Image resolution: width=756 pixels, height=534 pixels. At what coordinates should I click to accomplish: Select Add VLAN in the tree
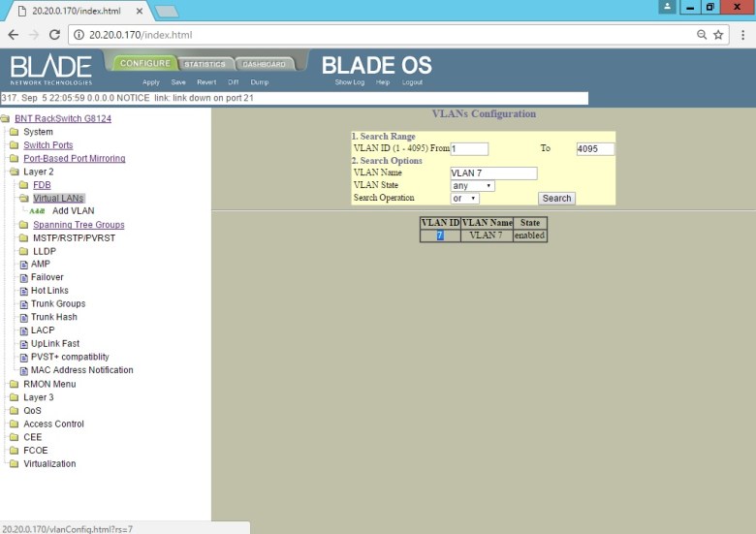(x=74, y=211)
